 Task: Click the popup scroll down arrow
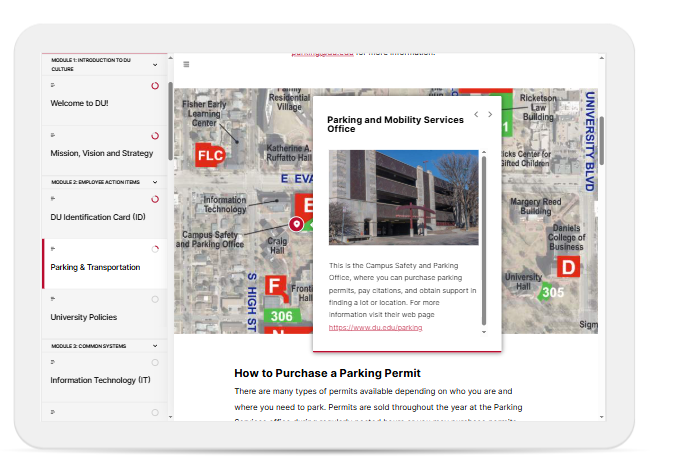click(x=484, y=332)
